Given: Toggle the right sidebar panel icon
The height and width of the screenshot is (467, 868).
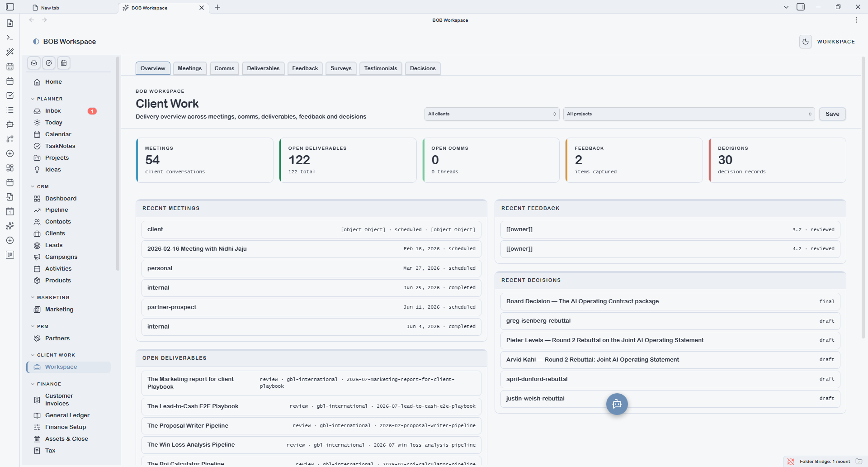Looking at the screenshot, I should [x=801, y=7].
